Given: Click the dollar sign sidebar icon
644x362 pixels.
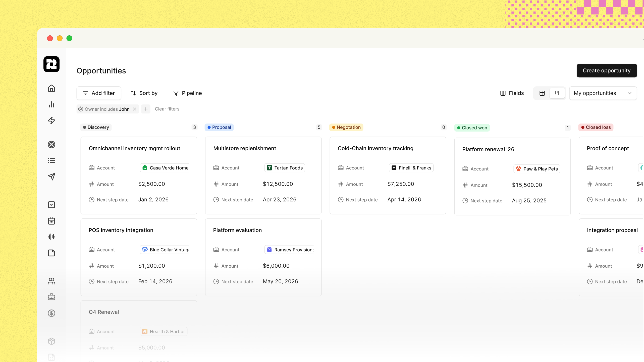Looking at the screenshot, I should tap(51, 313).
